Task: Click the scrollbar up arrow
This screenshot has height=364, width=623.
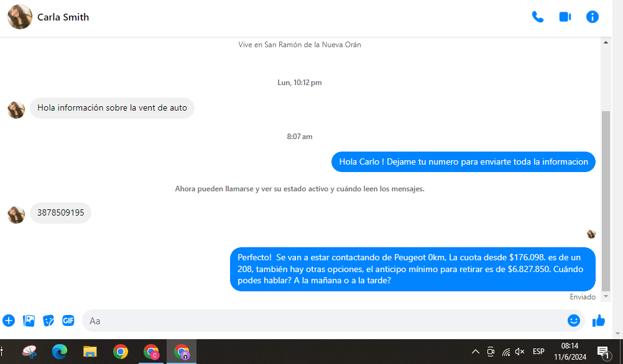Action: (x=606, y=42)
